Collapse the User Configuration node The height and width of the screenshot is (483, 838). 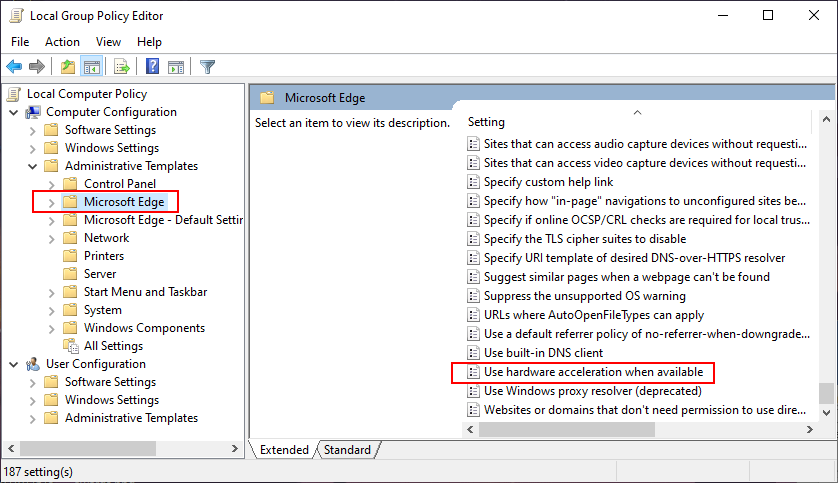point(14,364)
